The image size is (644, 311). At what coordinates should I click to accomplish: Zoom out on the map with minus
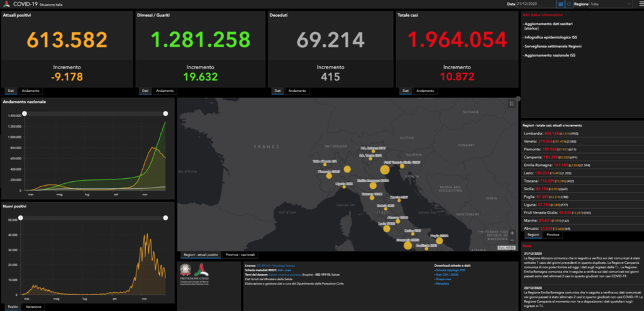pyautogui.click(x=512, y=240)
